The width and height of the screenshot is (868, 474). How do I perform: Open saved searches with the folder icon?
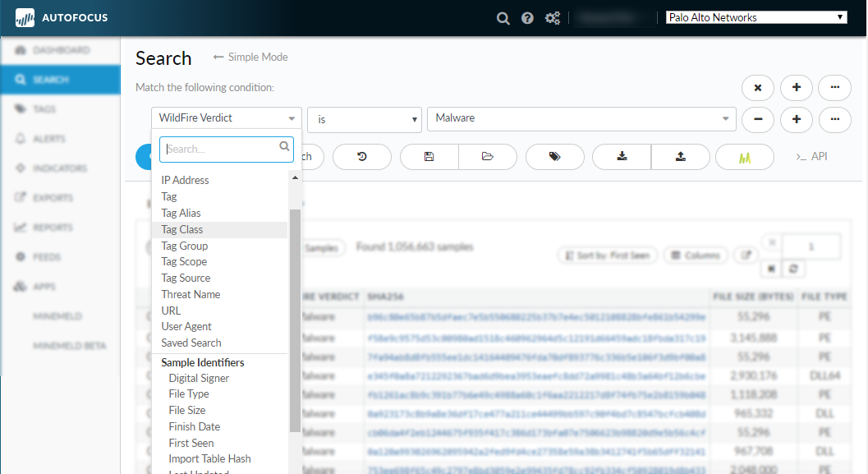click(487, 157)
